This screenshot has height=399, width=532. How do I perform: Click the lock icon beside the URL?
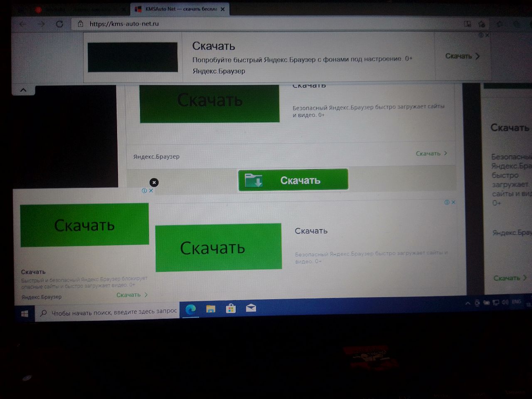81,24
